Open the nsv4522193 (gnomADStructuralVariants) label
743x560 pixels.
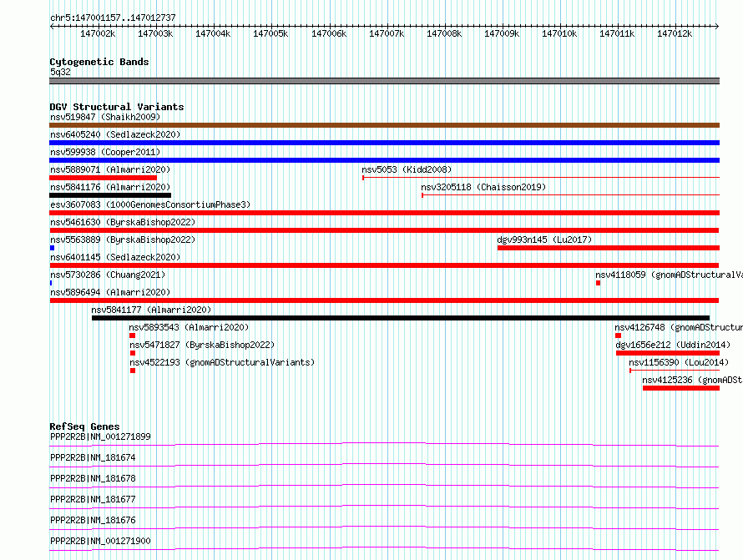tap(222, 362)
